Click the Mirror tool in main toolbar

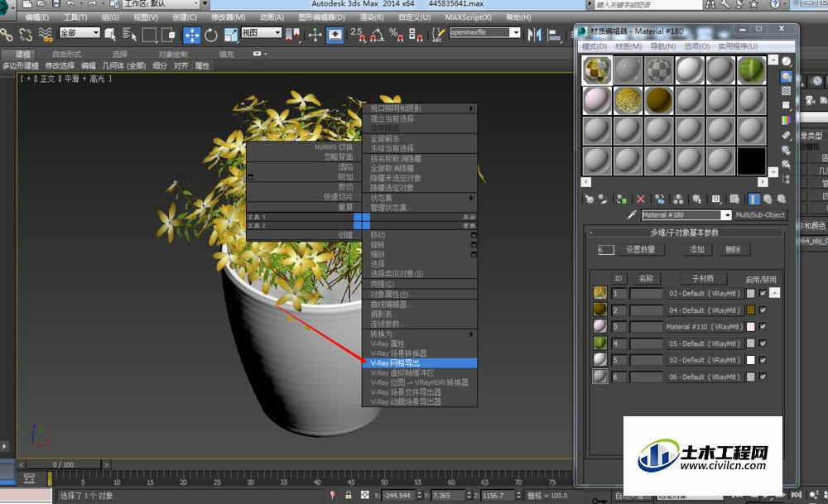click(534, 35)
